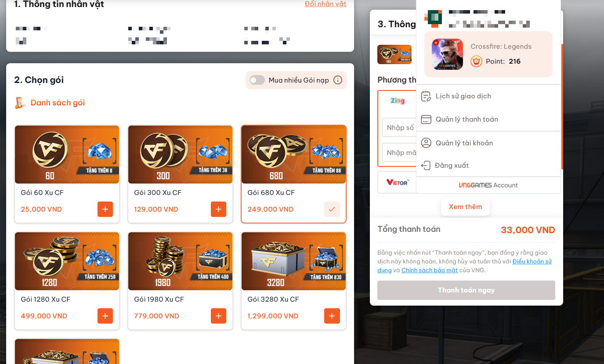Expand payment methods with Xem thêm
604x364 pixels.
point(465,207)
